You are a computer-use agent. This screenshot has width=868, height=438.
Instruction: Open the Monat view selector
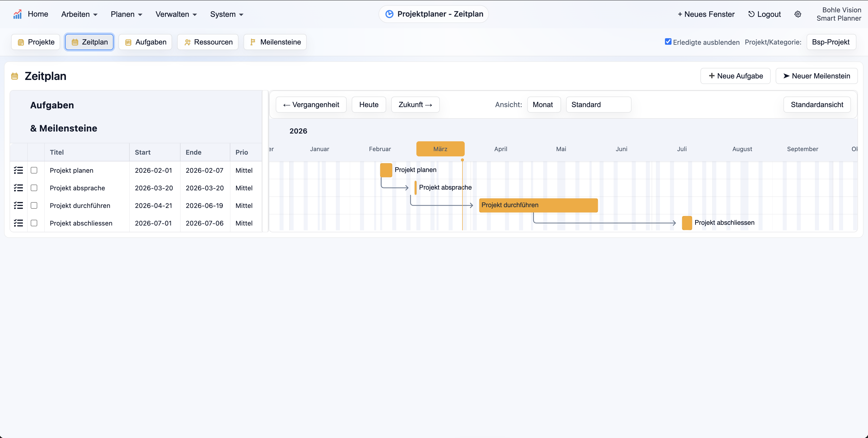(543, 104)
